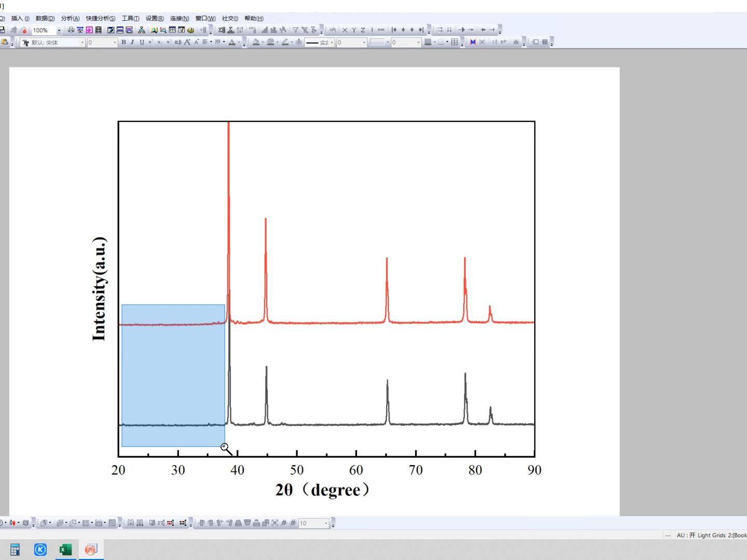Click the pink-square icon left of the film-strip icon
This screenshot has height=560, width=747.
point(89,30)
